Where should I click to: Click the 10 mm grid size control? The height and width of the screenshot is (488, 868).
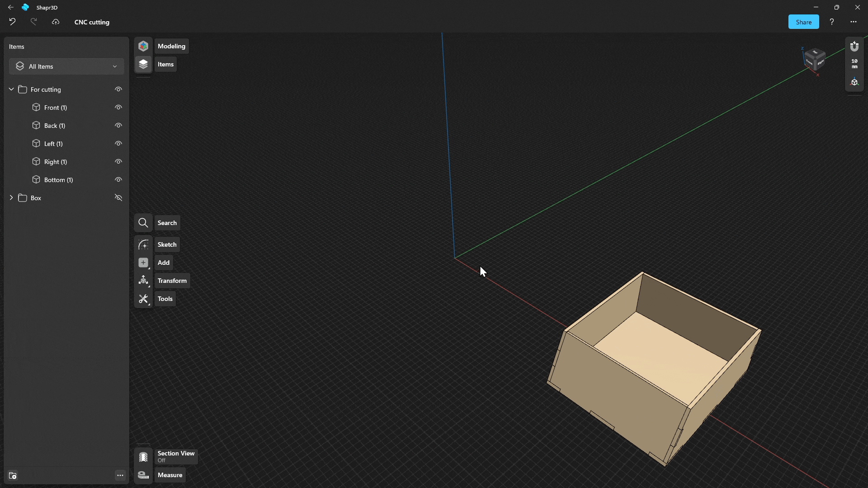coord(854,64)
